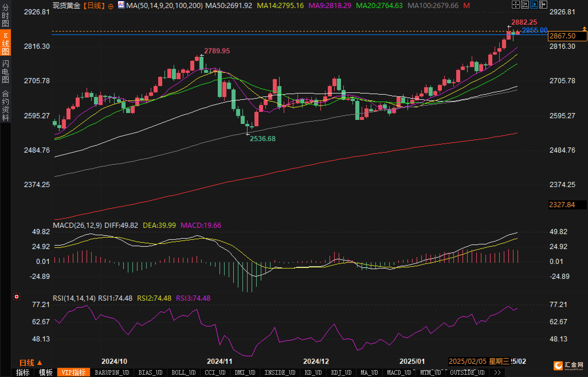
Task: Click the 现货黄金 chart title
Action: click(x=66, y=5)
